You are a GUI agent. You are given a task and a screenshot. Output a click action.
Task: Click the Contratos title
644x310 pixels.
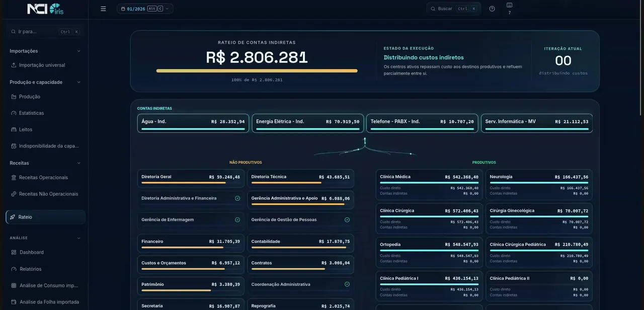point(262,263)
